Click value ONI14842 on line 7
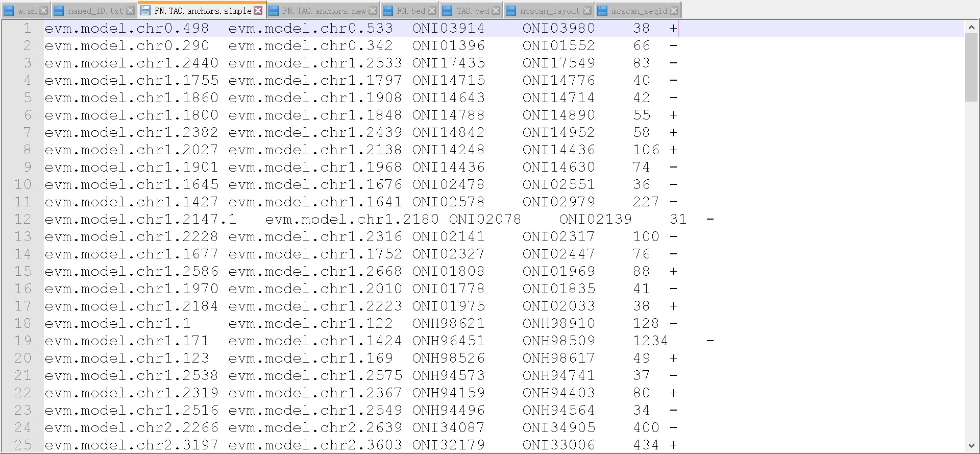 (x=449, y=132)
